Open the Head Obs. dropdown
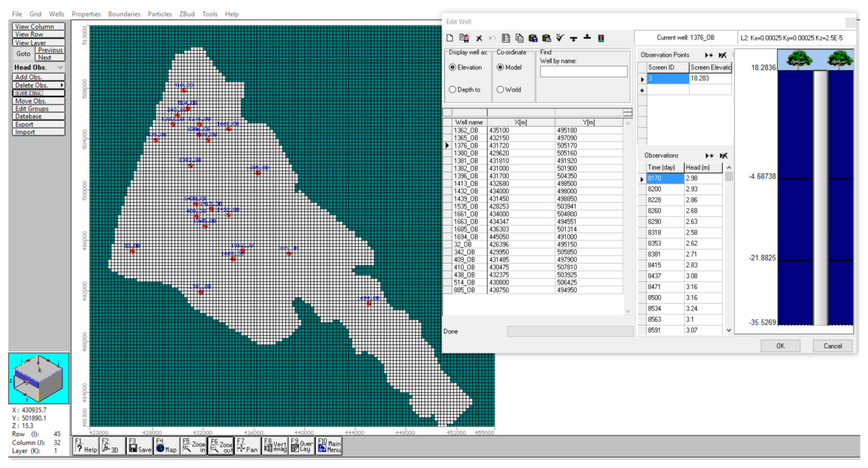This screenshot has height=468, width=868. (60, 68)
